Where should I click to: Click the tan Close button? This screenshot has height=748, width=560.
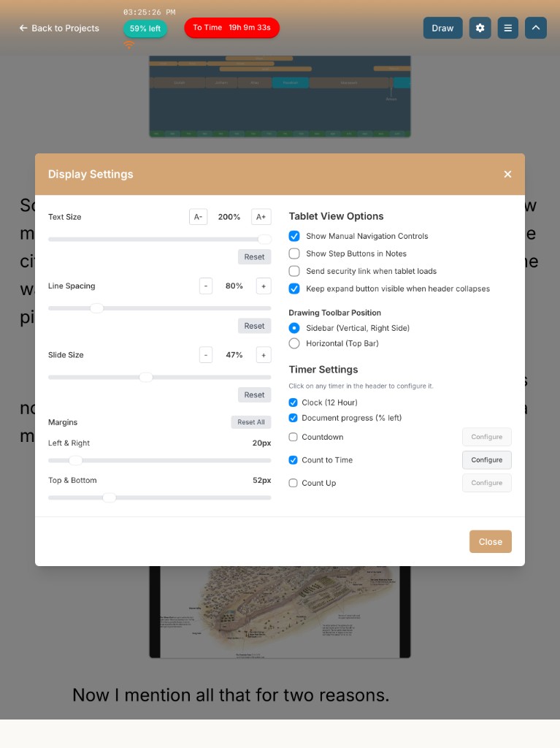point(491,541)
